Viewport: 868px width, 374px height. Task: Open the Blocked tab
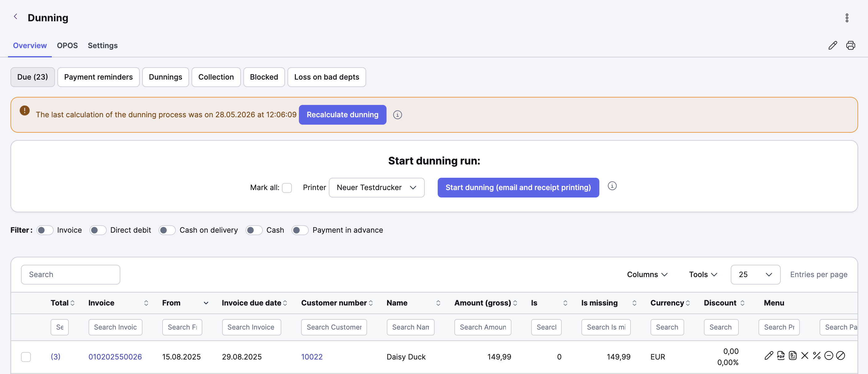click(x=264, y=77)
